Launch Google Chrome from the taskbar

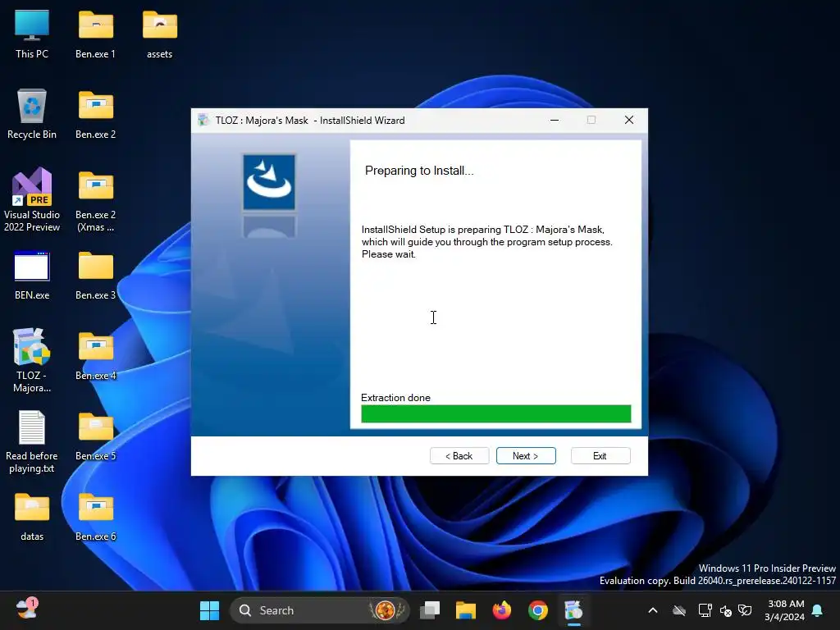pos(538,610)
